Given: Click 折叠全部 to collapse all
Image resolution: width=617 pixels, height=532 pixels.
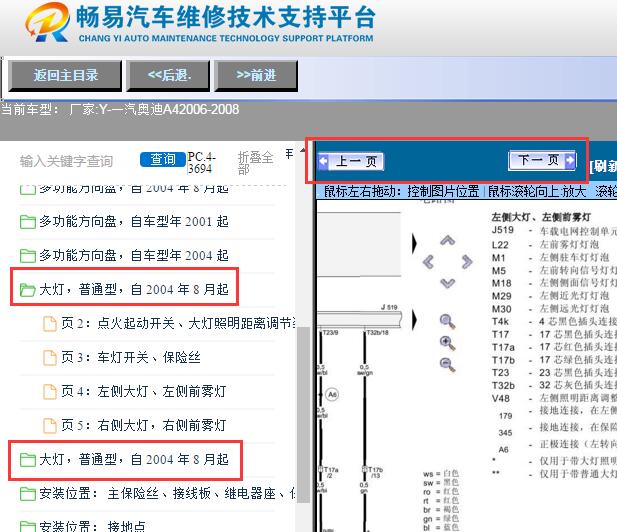Looking at the screenshot, I should 255,163.
